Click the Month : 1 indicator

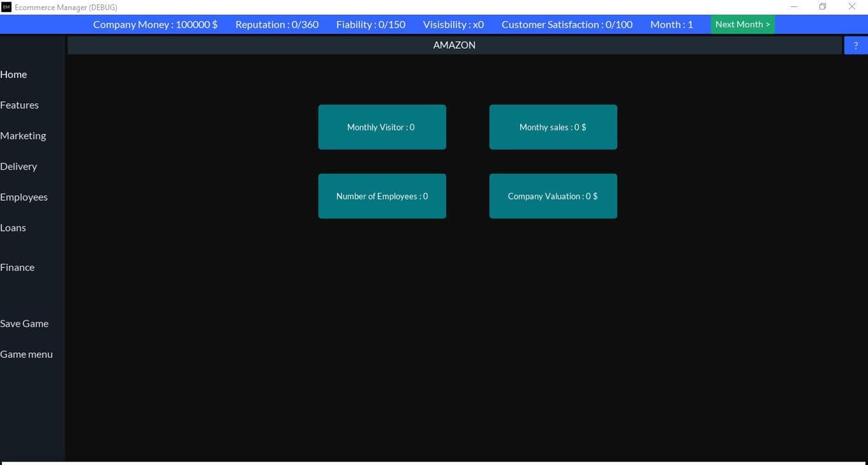[x=671, y=24]
